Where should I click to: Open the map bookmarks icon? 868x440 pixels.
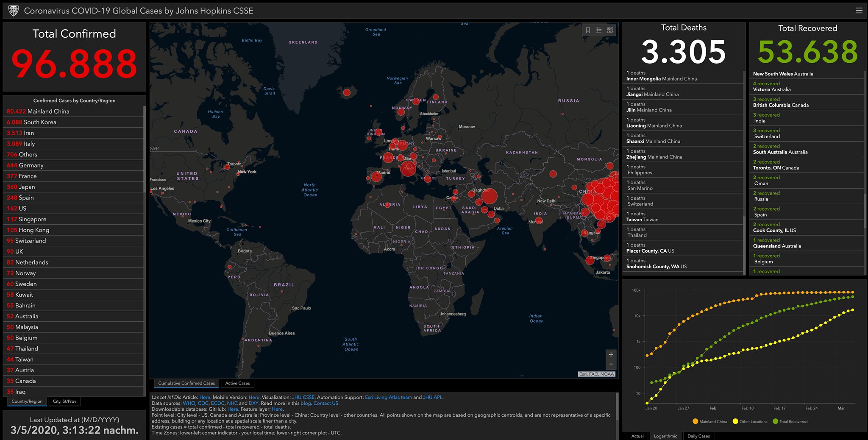coord(588,30)
